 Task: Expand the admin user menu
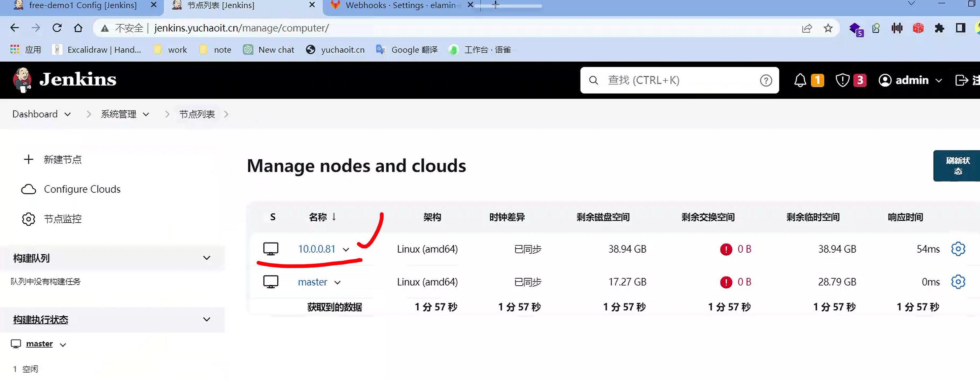pyautogui.click(x=939, y=81)
